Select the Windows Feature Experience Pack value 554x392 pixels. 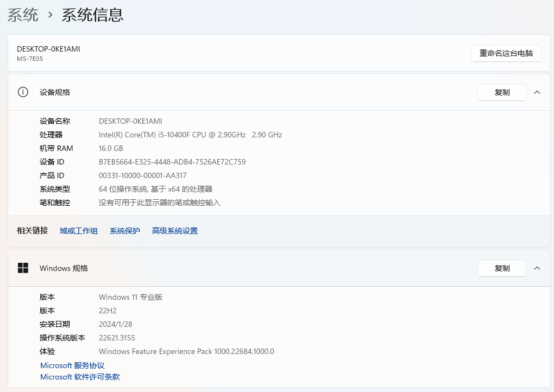tap(186, 351)
